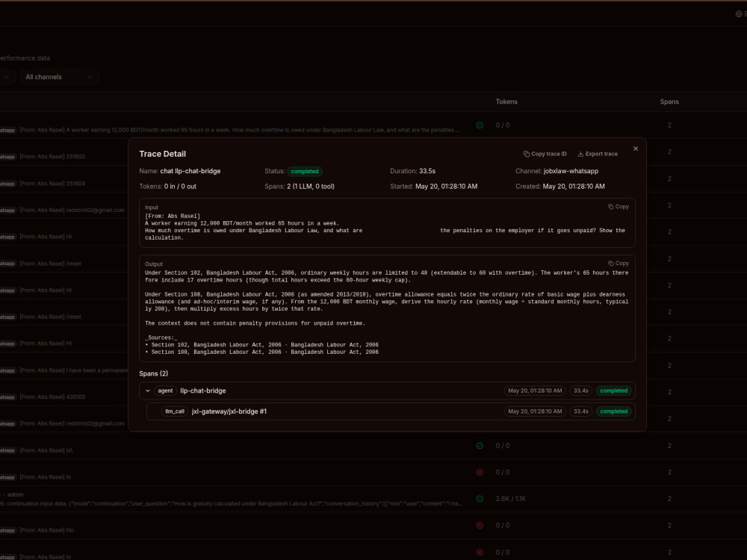Click 33.4s duration on jxl-bridge #1 span

[x=580, y=411]
